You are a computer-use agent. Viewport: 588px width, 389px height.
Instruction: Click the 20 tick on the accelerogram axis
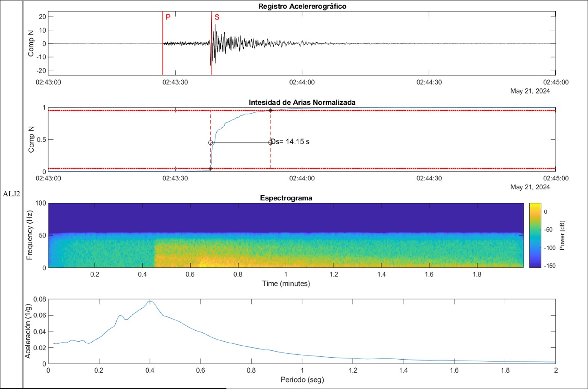(x=42, y=17)
